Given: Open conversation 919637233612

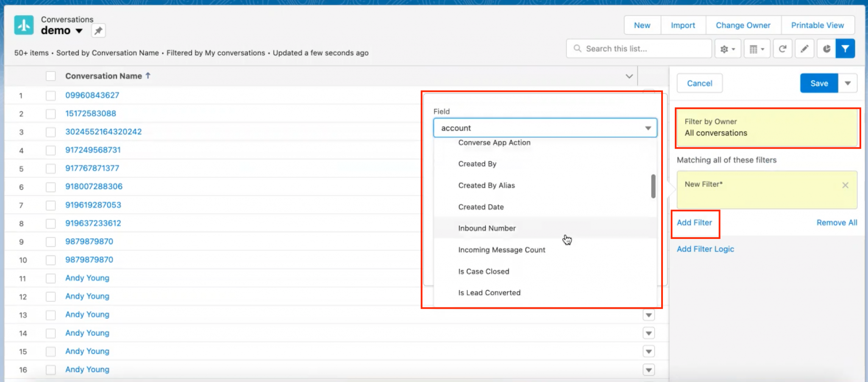Looking at the screenshot, I should pyautogui.click(x=93, y=223).
